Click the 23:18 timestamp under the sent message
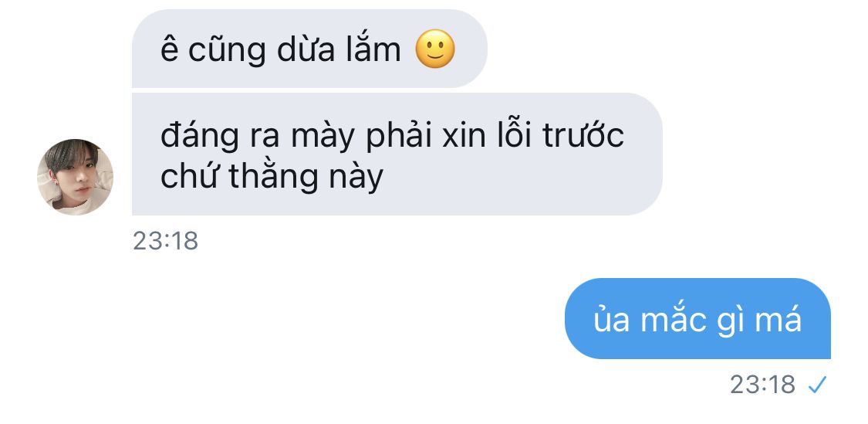Image resolution: width=868 pixels, height=424 pixels. [762, 384]
